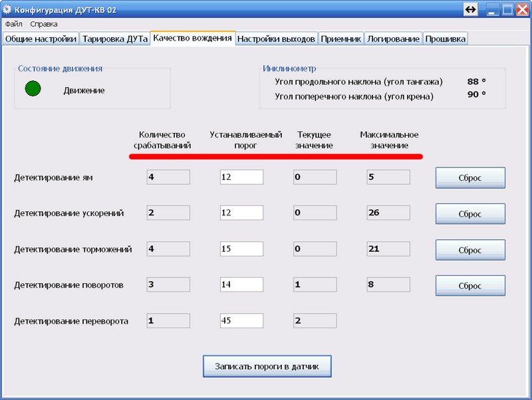This screenshot has width=532, height=400.
Task: Reset Детектирование ускорений with its Сброс button
Action: coord(470,213)
